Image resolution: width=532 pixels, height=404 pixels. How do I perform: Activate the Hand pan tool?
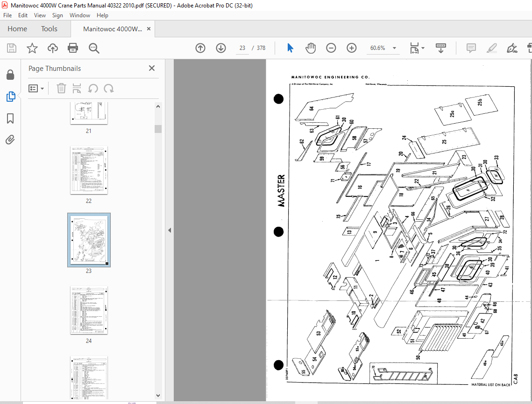(311, 48)
